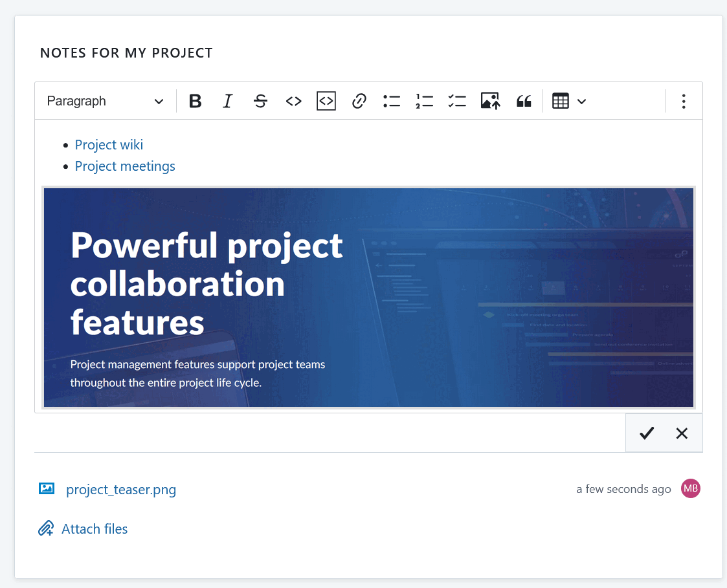Insert a code block
The height and width of the screenshot is (588, 727).
326,101
